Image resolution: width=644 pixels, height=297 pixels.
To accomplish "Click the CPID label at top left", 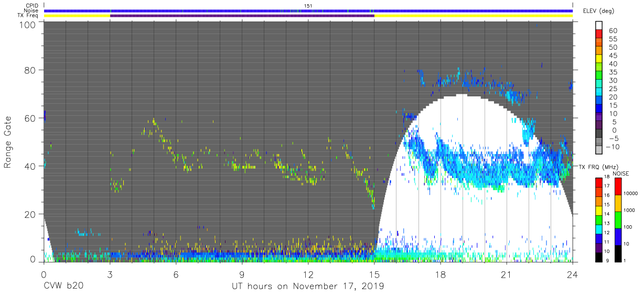I will tap(33, 6).
